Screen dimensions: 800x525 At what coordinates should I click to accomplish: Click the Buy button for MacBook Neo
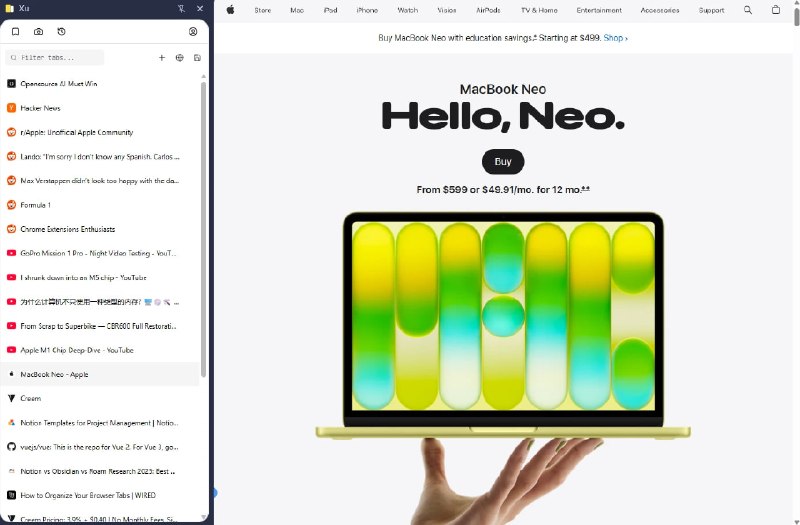(503, 162)
